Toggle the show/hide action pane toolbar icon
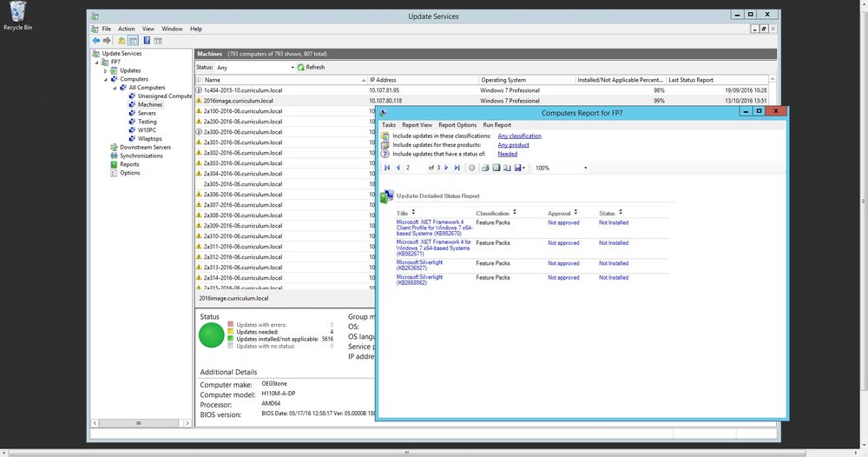This screenshot has width=868, height=457. (158, 41)
